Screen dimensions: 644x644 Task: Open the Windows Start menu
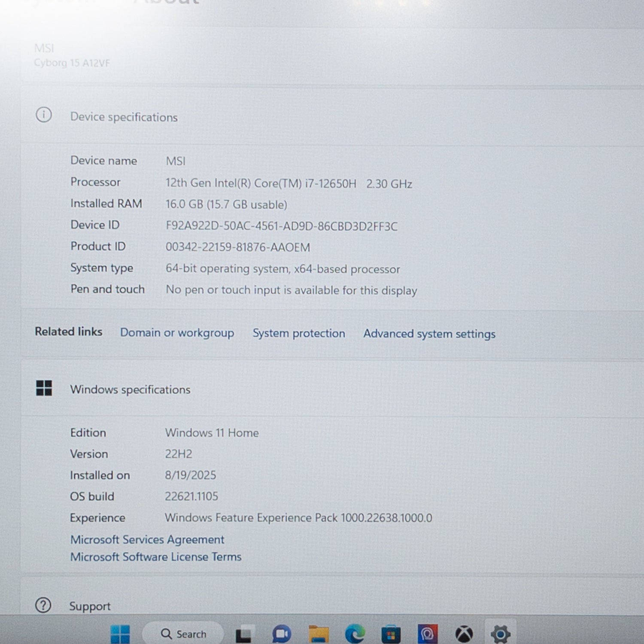point(120,634)
